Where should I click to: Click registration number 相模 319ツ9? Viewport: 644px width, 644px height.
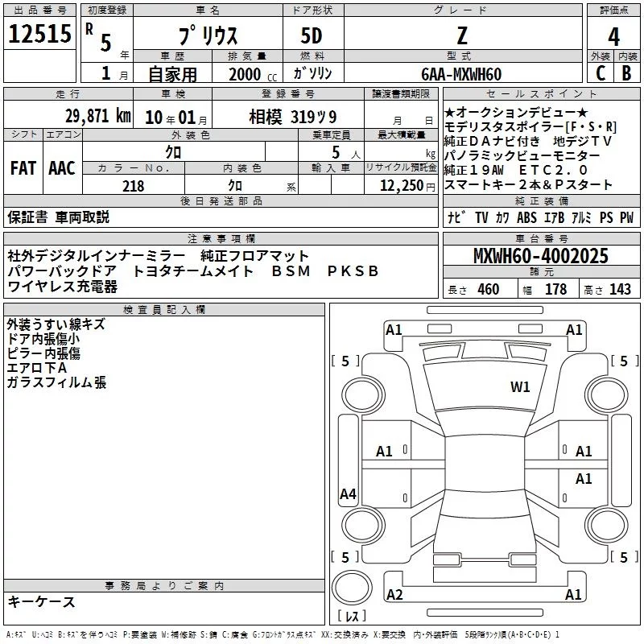click(x=293, y=117)
